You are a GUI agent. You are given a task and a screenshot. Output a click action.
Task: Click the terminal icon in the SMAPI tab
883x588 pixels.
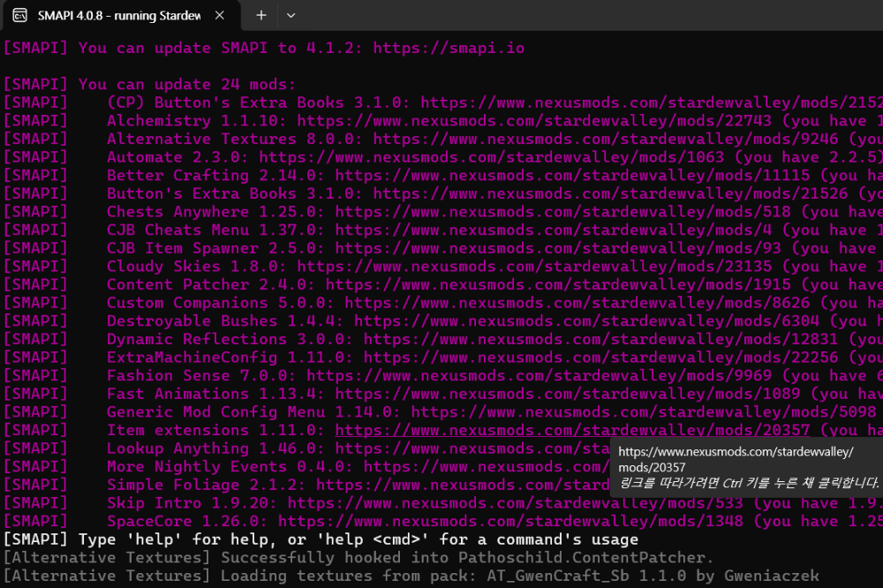coord(19,15)
